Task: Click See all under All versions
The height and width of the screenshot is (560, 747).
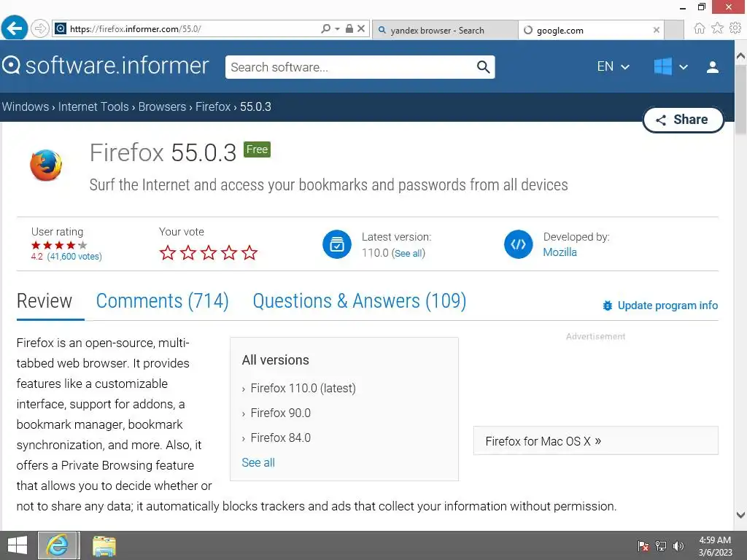Action: pos(258,462)
